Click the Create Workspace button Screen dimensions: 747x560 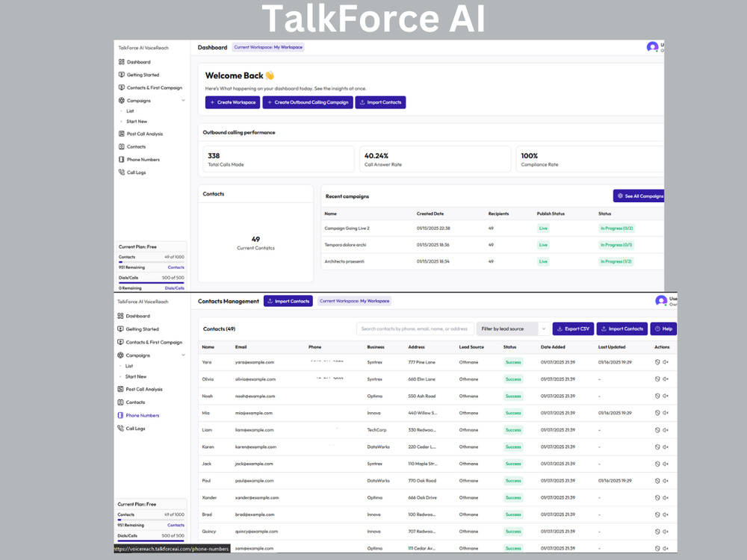click(x=232, y=102)
